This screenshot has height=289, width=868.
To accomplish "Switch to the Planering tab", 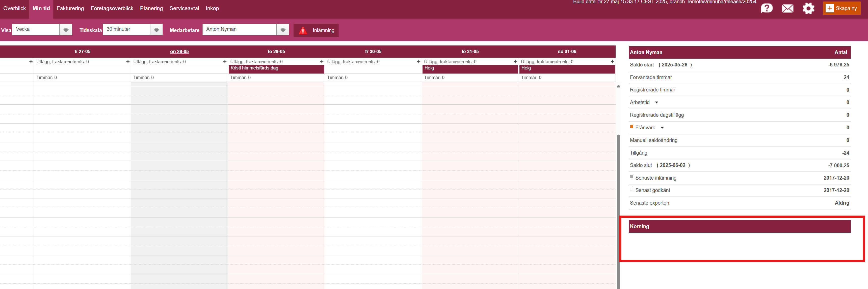I will pyautogui.click(x=151, y=8).
